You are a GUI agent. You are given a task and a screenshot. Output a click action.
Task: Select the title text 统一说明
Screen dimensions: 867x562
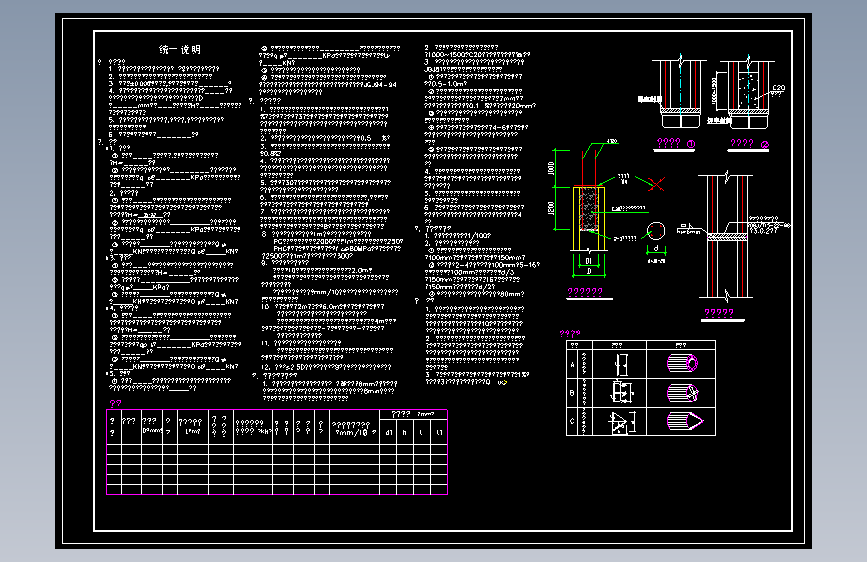(180, 50)
